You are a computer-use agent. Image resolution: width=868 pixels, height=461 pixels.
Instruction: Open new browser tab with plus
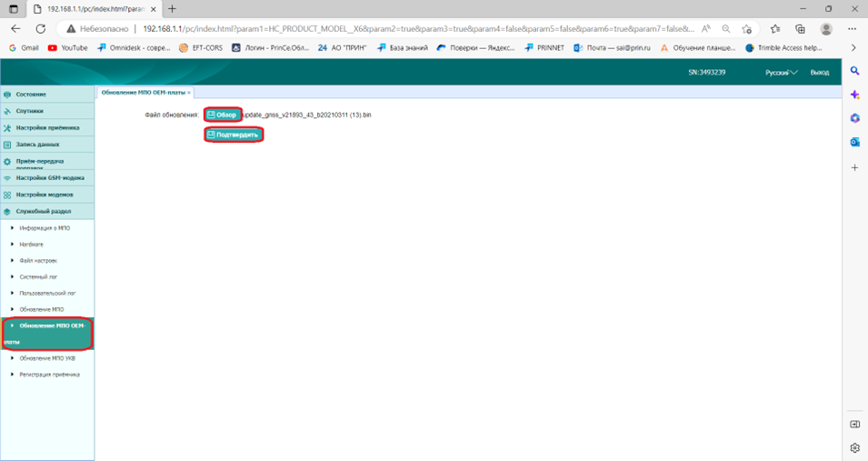172,9
